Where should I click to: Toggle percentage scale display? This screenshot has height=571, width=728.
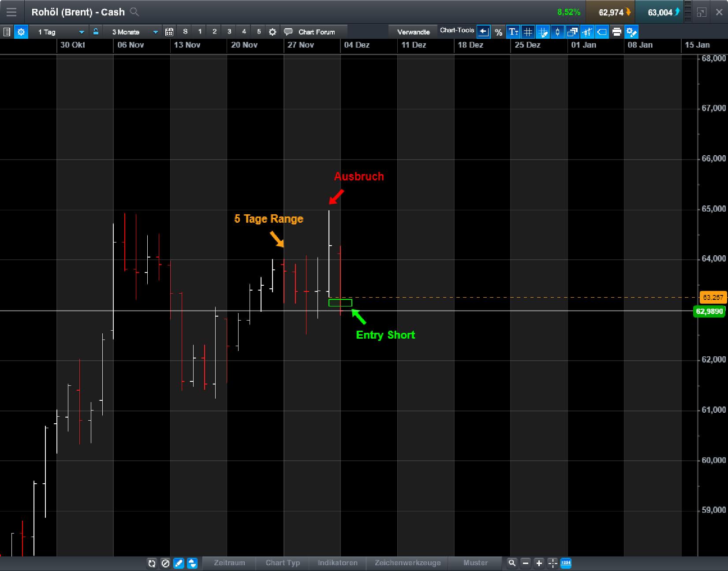pyautogui.click(x=498, y=31)
